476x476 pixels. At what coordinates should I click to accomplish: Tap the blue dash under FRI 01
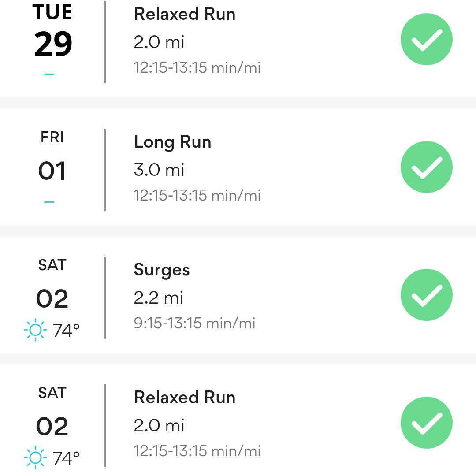[x=49, y=202]
